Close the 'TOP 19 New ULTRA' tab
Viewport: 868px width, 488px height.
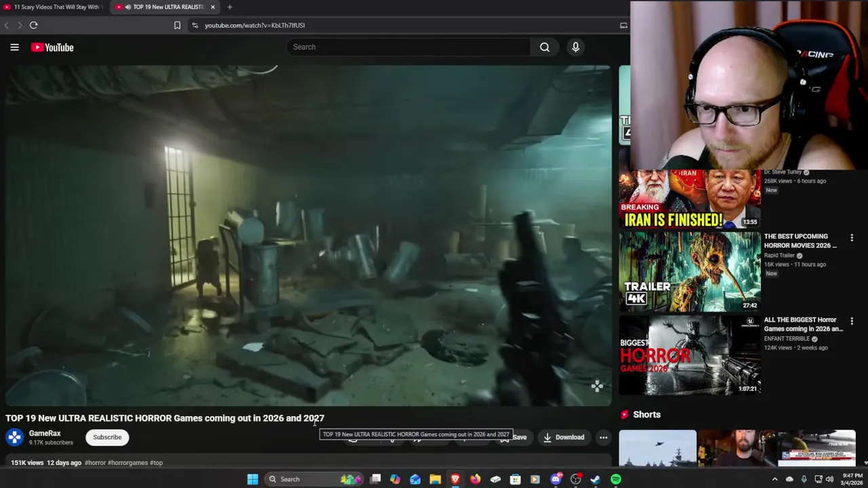tap(213, 7)
